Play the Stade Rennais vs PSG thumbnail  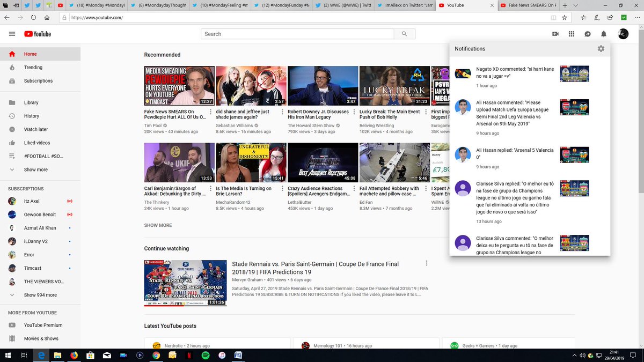pos(185,283)
